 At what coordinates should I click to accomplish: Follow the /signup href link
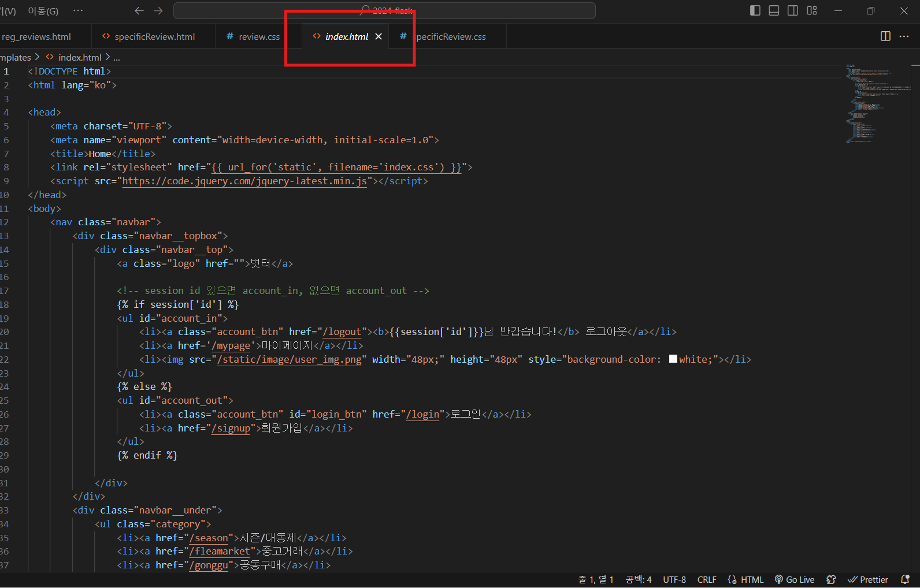pyautogui.click(x=231, y=428)
